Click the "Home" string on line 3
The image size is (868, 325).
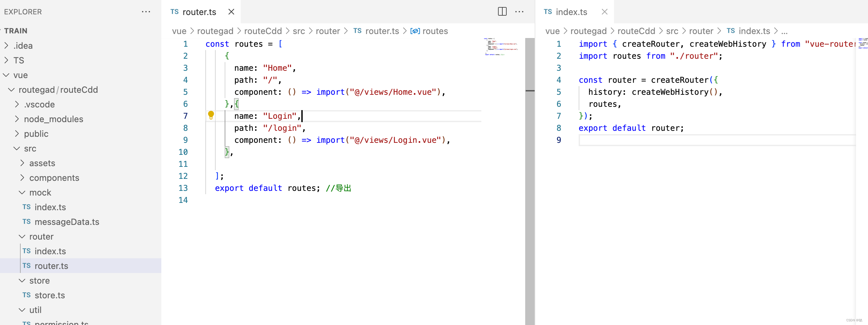(x=277, y=68)
